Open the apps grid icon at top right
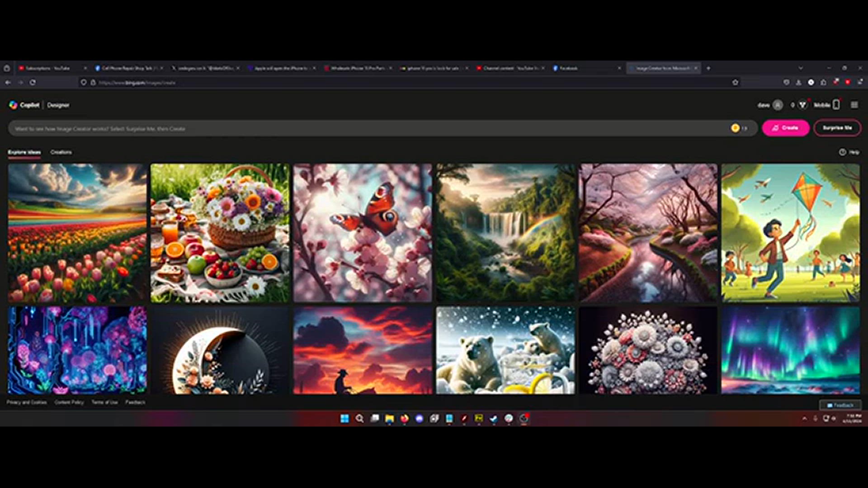Screen dimensions: 868x488 click(x=854, y=105)
